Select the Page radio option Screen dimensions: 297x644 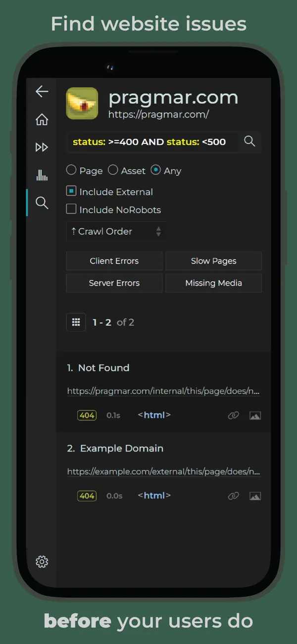[x=85, y=171]
